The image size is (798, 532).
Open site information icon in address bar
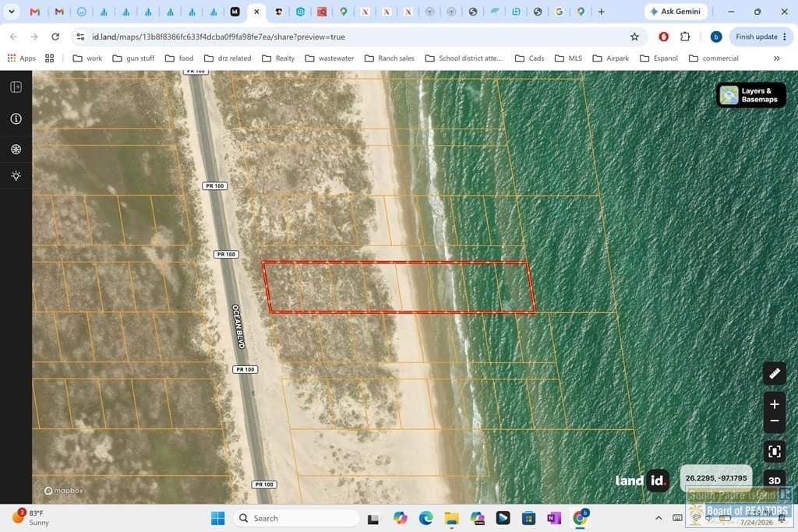(80, 37)
